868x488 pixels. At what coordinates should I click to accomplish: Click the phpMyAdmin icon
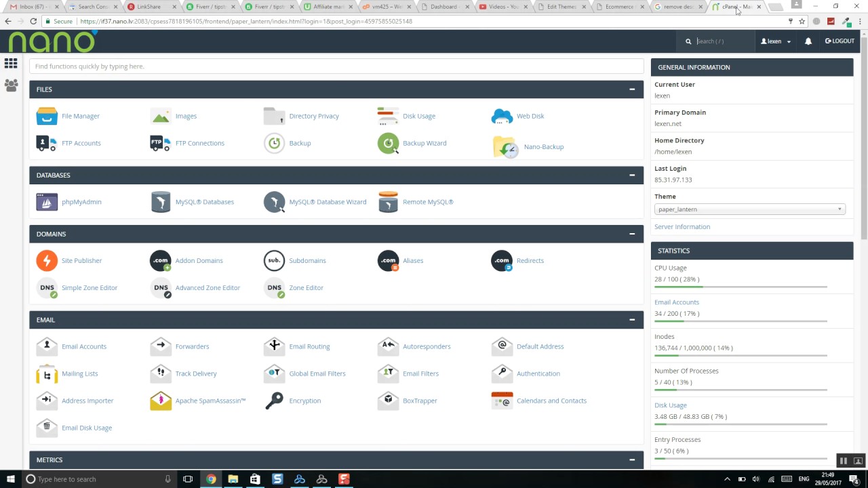pos(47,202)
